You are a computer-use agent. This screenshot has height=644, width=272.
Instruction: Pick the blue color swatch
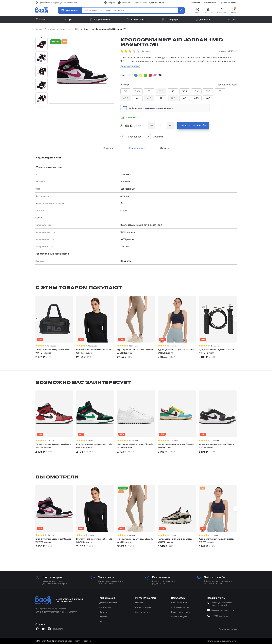pos(136,75)
